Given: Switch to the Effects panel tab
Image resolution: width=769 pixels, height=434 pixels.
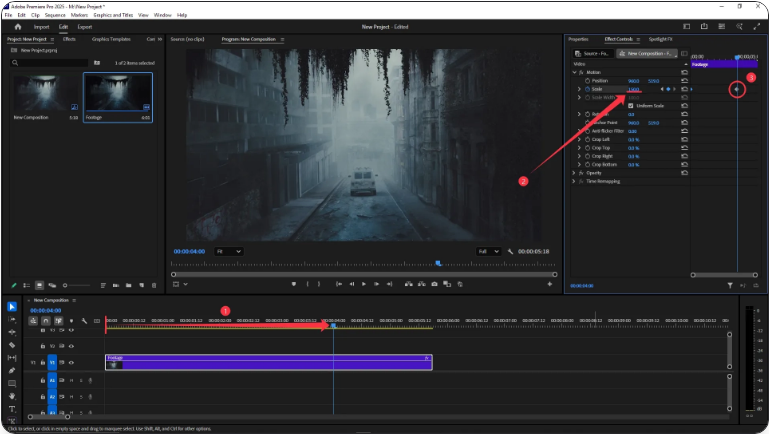Looking at the screenshot, I should tap(70, 39).
